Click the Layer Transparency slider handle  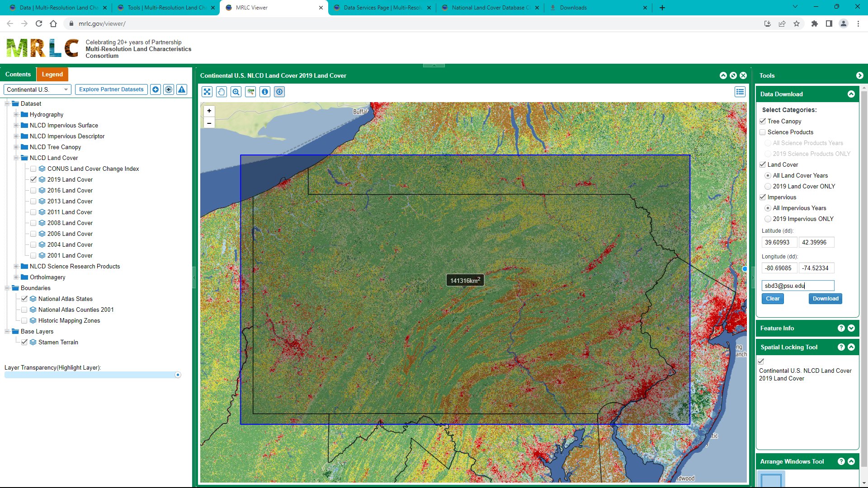(x=178, y=375)
